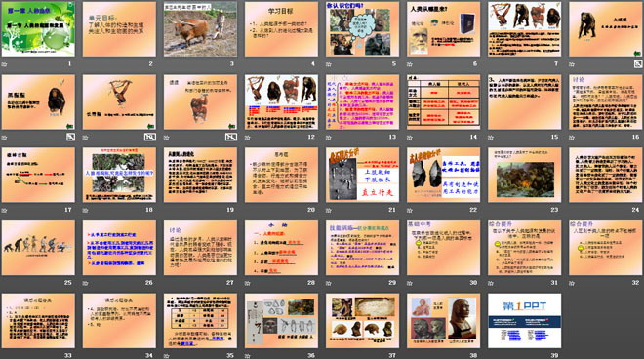Viewport: 644px width, 359px height.
Task: Select slide 7 showing four apes in a row
Action: click(525, 28)
